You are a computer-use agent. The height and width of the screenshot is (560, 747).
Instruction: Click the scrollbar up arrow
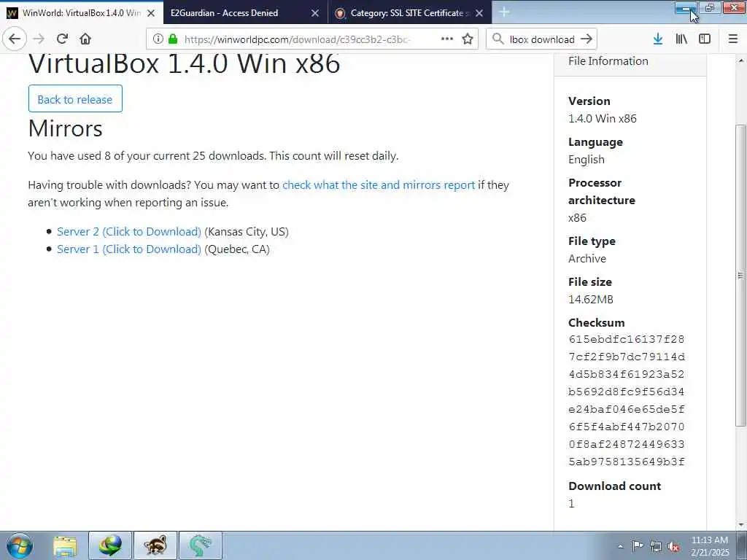pos(740,61)
